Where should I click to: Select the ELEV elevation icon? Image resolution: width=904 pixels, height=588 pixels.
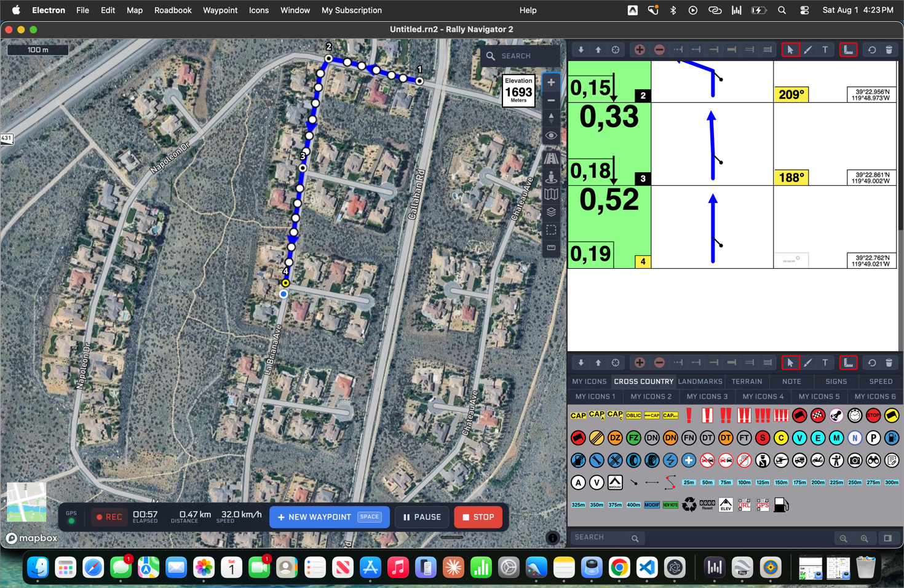[726, 505]
